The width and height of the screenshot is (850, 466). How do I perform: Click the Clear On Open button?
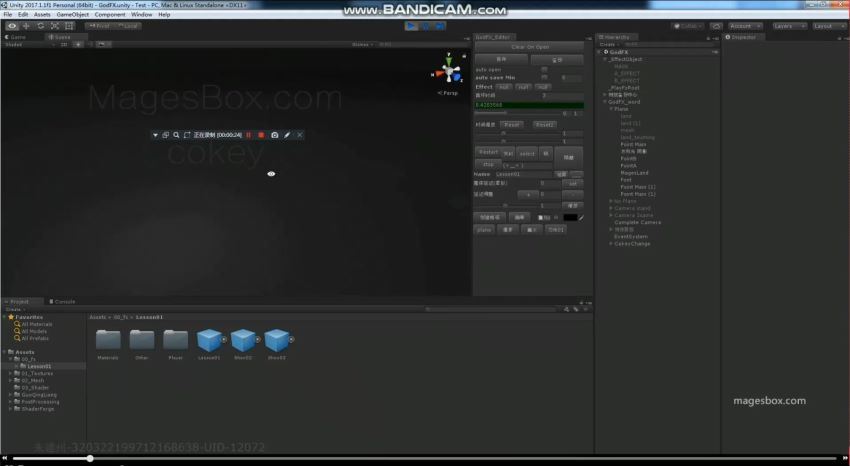click(530, 47)
